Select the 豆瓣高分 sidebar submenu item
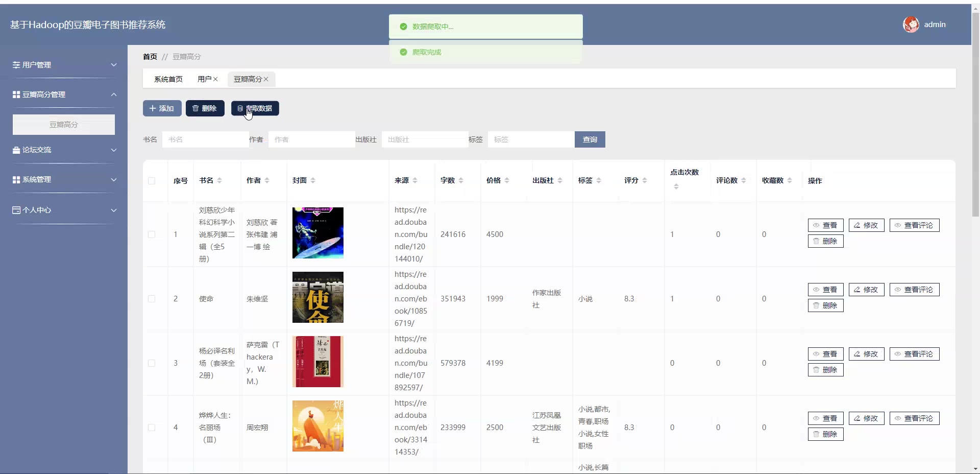The height and width of the screenshot is (474, 980). tap(64, 125)
